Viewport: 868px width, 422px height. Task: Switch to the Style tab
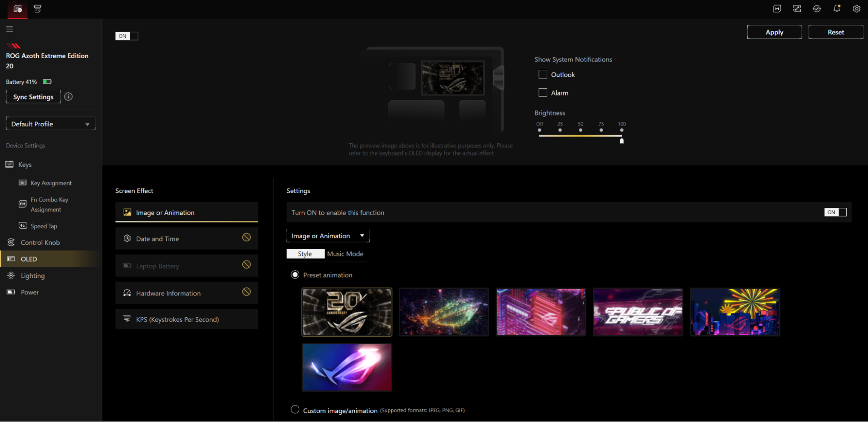click(x=305, y=254)
